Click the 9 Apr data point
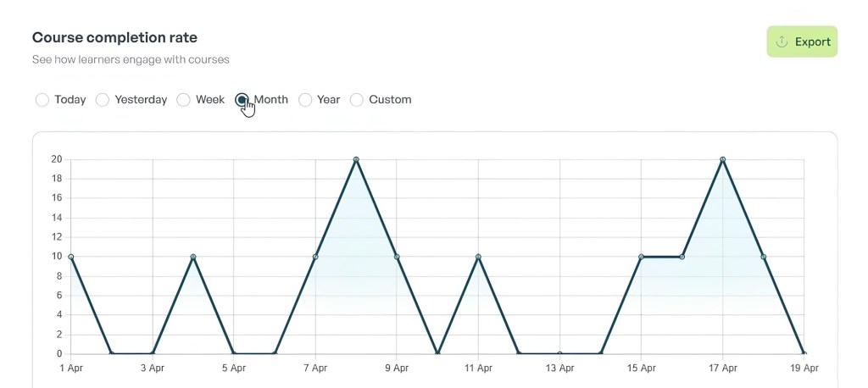868x388 pixels. [397, 257]
